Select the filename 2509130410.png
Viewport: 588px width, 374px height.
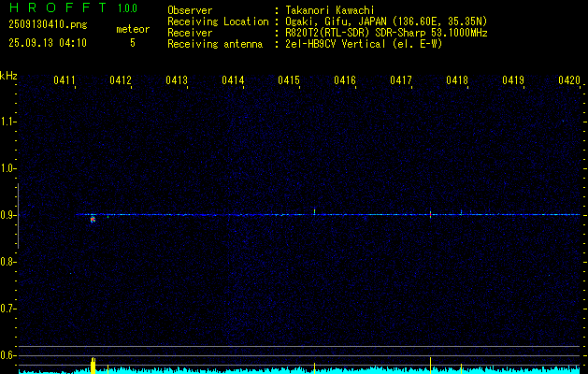click(48, 25)
